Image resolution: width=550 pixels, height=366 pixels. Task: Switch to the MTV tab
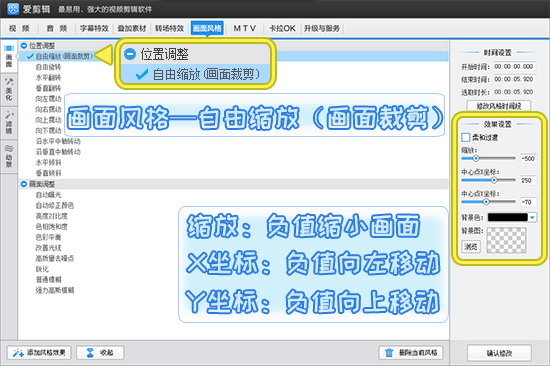(245, 28)
